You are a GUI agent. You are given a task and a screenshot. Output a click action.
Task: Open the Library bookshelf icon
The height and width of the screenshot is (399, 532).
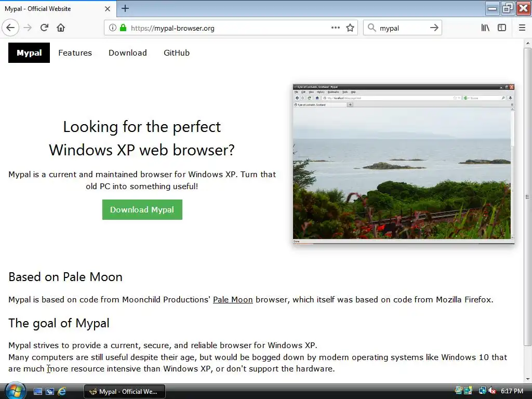pos(485,28)
